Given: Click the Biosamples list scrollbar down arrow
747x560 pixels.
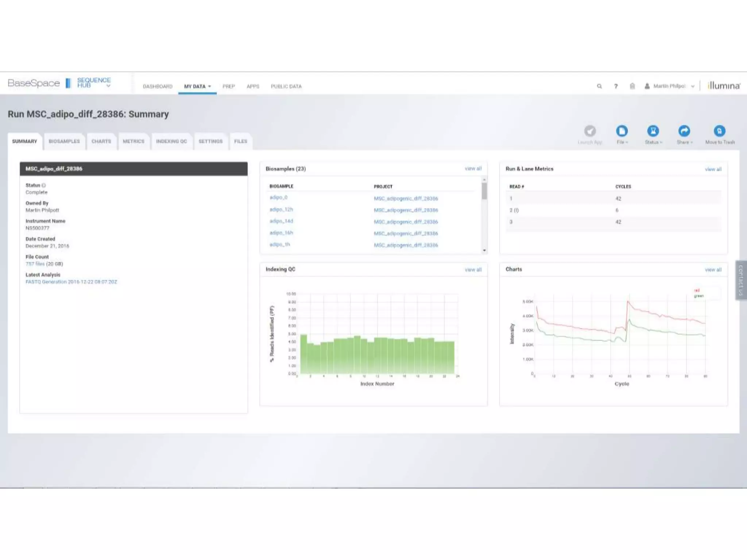Looking at the screenshot, I should click(x=484, y=250).
